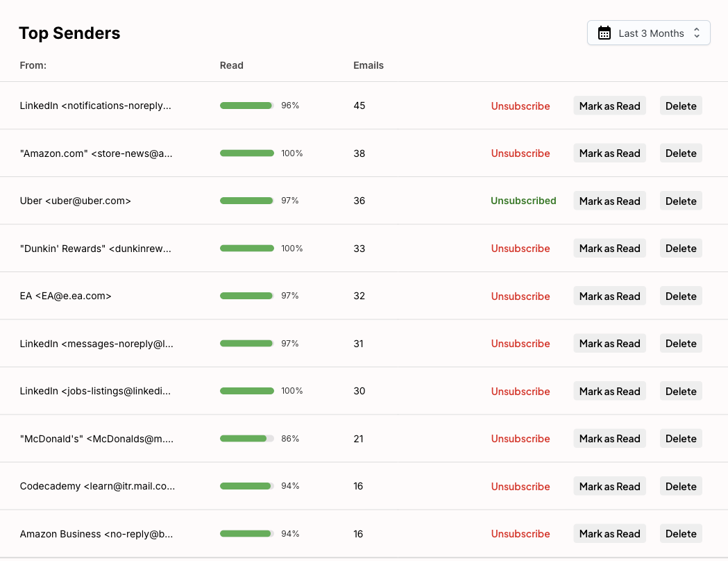Viewport: 728px width, 561px height.
Task: Click the Top Senders heading
Action: pyautogui.click(x=69, y=33)
